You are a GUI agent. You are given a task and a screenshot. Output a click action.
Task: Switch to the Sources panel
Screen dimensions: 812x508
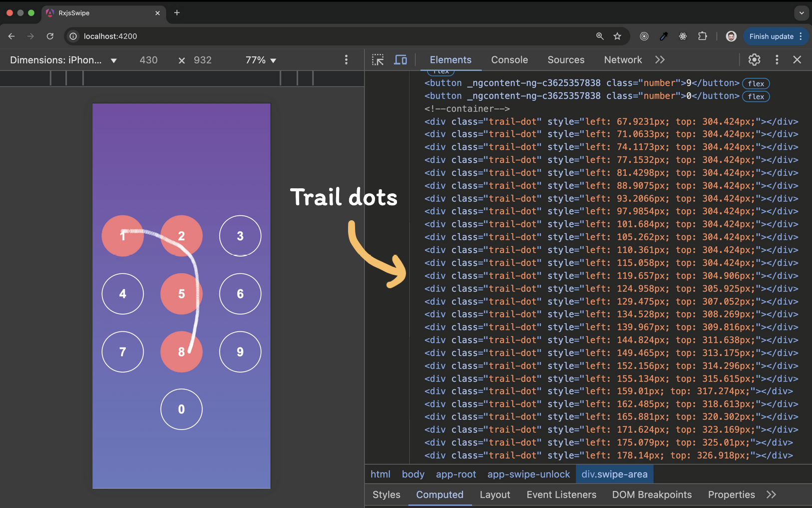[566, 60]
